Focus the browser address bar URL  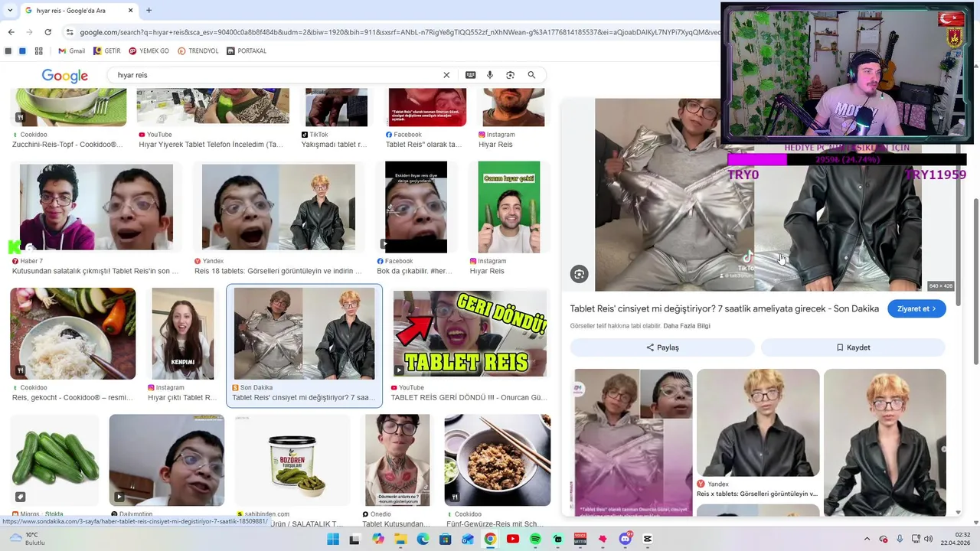point(398,32)
